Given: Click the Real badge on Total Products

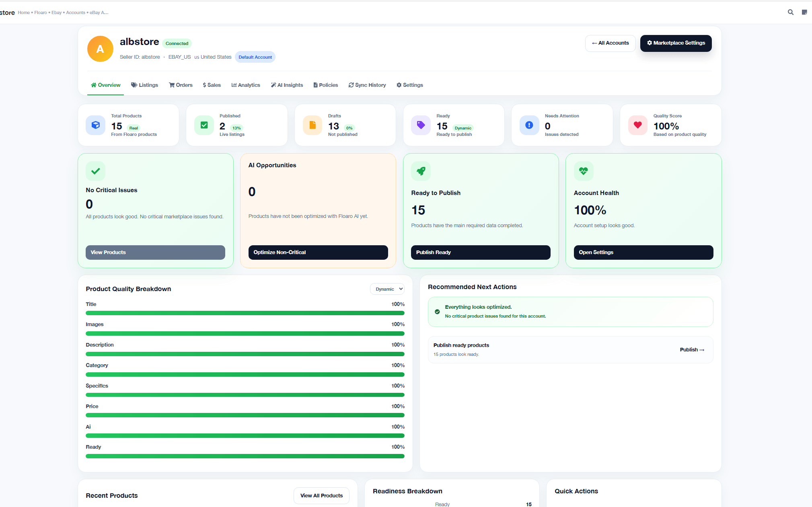Looking at the screenshot, I should click(x=134, y=128).
